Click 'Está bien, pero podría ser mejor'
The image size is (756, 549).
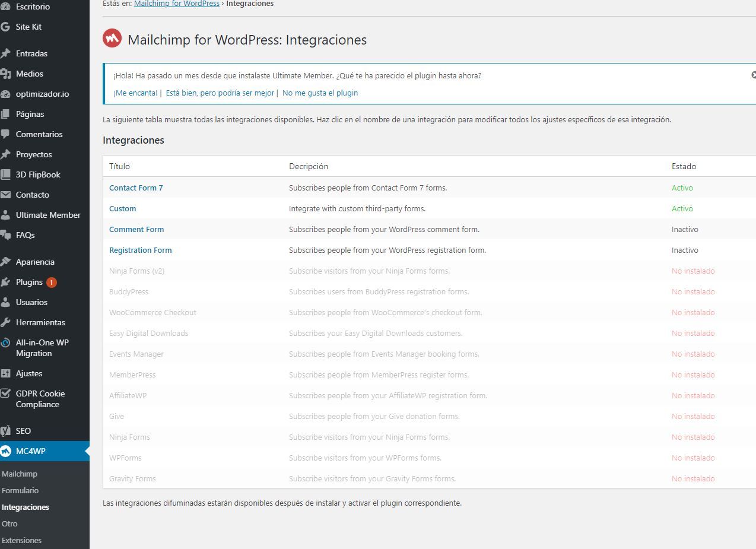(220, 93)
